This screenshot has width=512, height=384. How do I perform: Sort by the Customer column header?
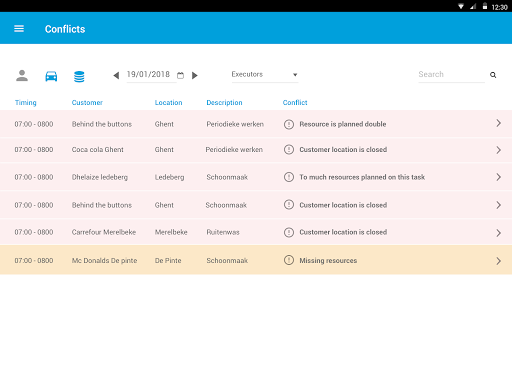(87, 103)
